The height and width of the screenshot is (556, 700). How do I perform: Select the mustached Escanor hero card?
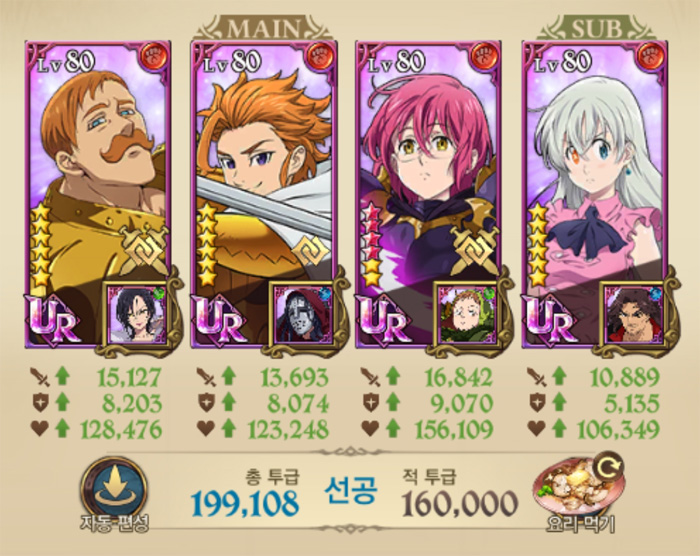click(98, 194)
